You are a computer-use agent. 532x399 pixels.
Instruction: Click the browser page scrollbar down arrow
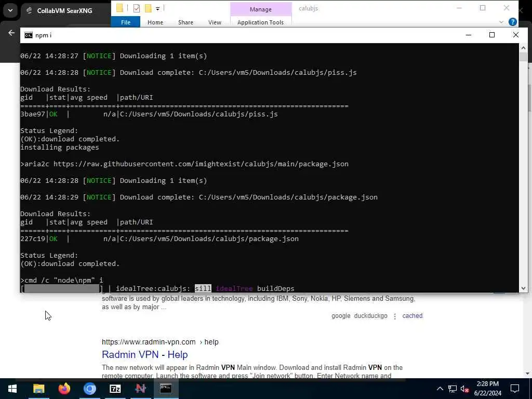(528, 374)
